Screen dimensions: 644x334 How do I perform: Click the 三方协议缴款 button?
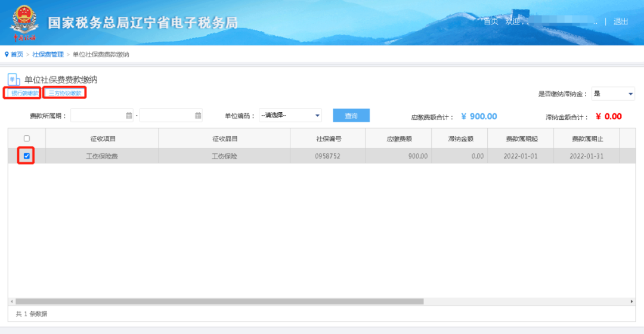(64, 93)
